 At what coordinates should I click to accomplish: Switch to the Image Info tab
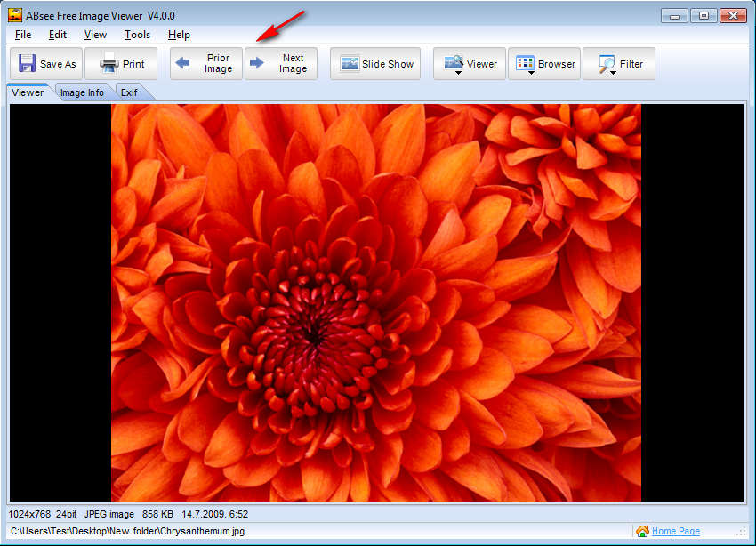82,92
